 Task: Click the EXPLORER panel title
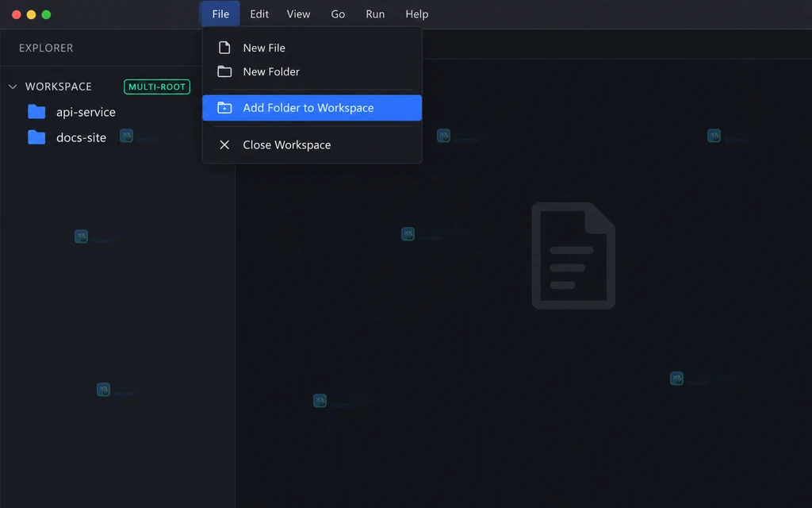(x=46, y=48)
